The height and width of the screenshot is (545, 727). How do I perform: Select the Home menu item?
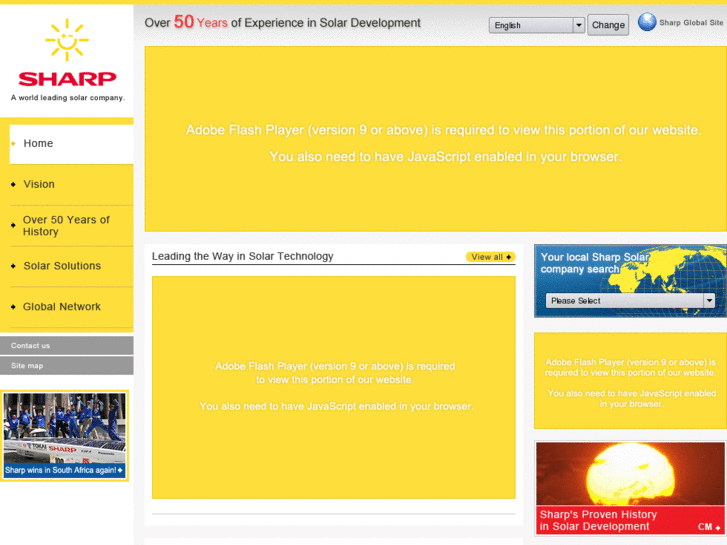point(71,144)
